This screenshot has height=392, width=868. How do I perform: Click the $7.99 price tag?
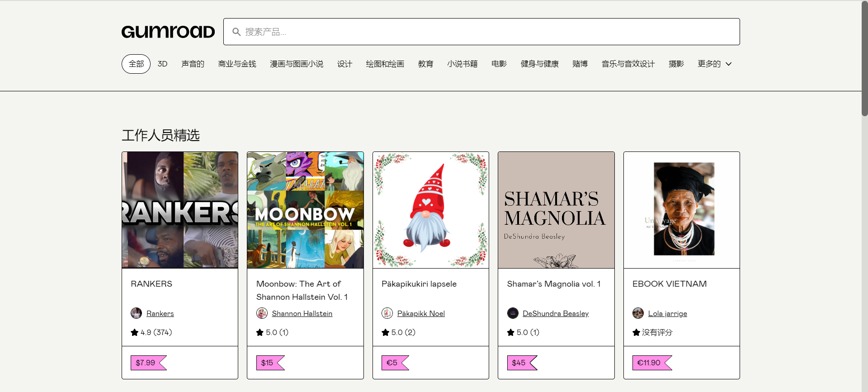(146, 363)
